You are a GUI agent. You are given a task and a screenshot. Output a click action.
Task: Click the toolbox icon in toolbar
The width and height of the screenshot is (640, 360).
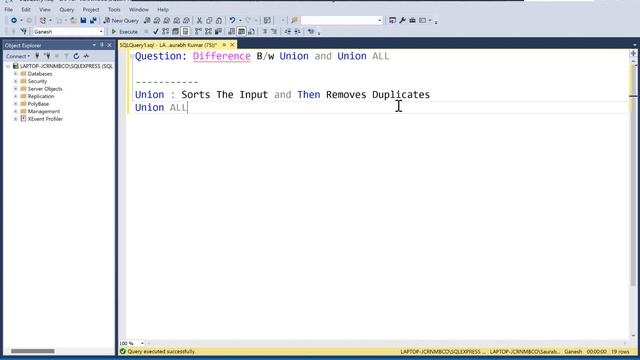click(x=412, y=20)
